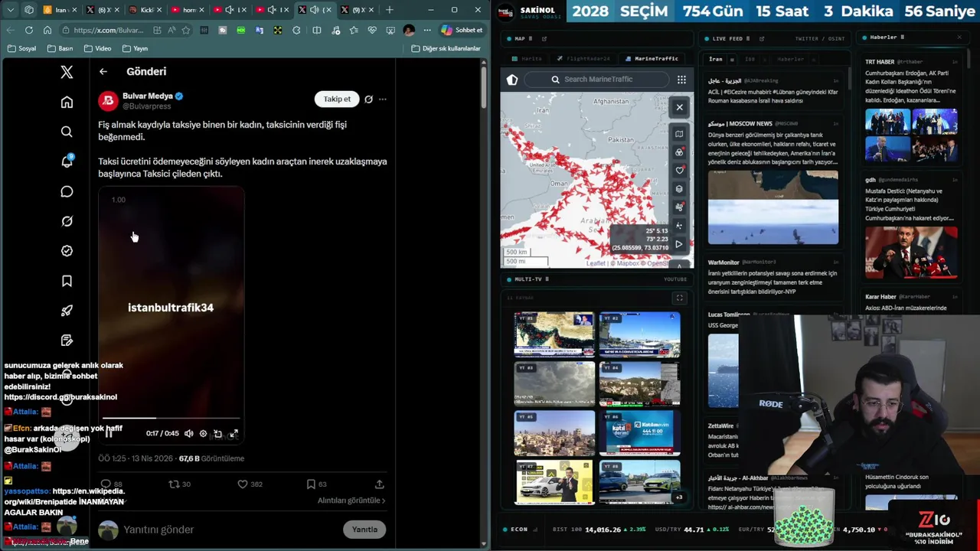Open the Video bookmarks folder

(x=98, y=48)
